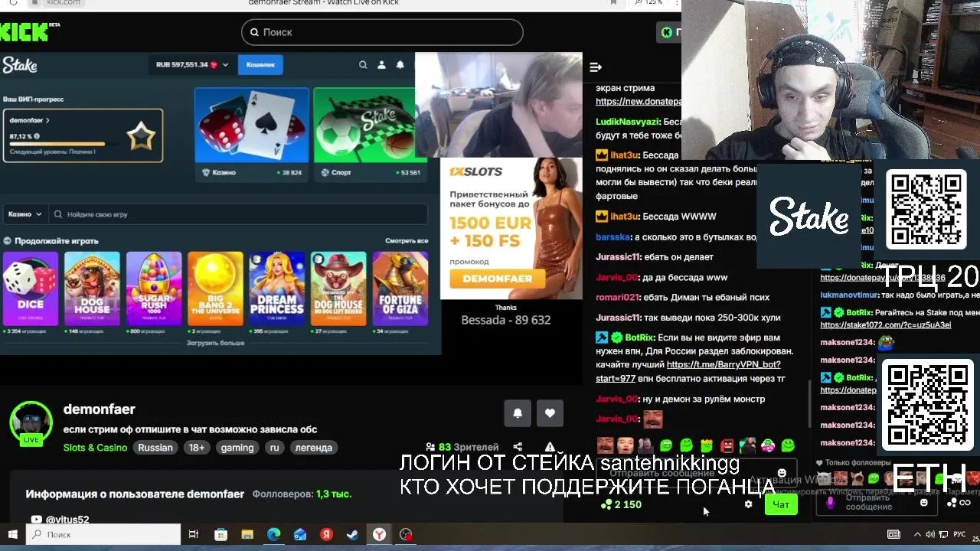The width and height of the screenshot is (980, 551).
Task: Open Task View on the taskbar
Action: coord(193,534)
